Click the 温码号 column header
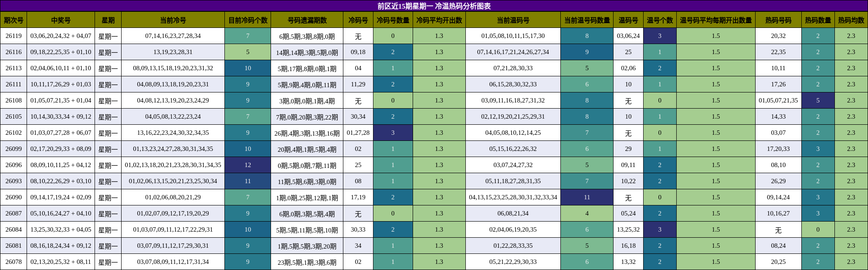The height and width of the screenshot is (270, 868). [628, 20]
